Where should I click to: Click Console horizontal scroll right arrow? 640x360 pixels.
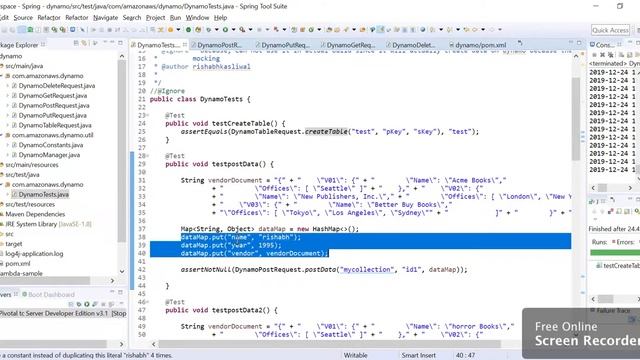point(630,188)
